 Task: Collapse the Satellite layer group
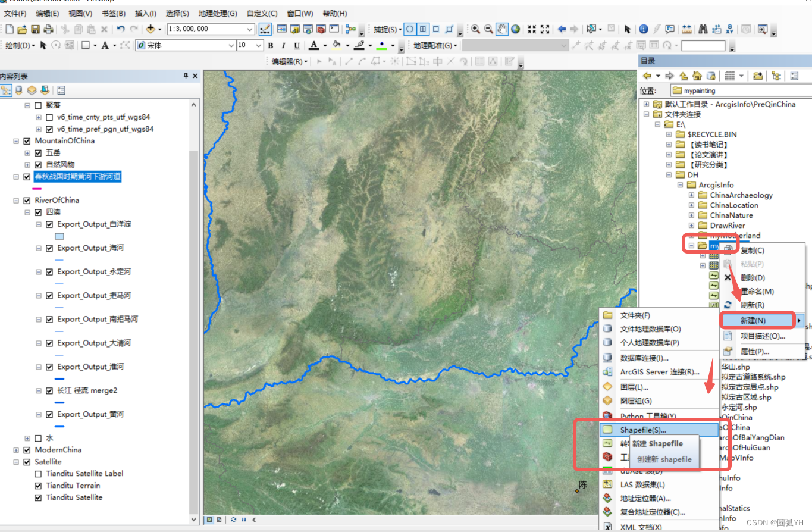pos(16,462)
